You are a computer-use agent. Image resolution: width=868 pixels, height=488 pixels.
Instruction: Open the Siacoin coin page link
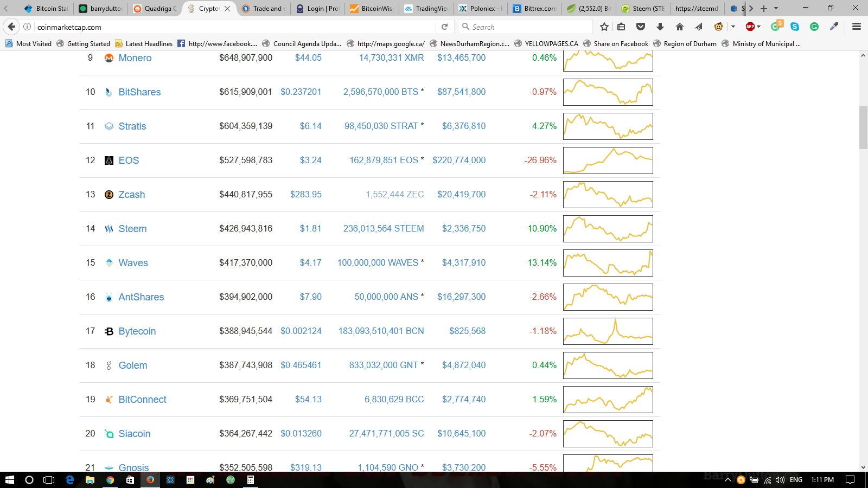135,434
